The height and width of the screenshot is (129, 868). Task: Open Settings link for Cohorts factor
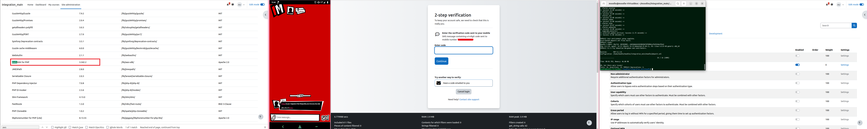845,101
